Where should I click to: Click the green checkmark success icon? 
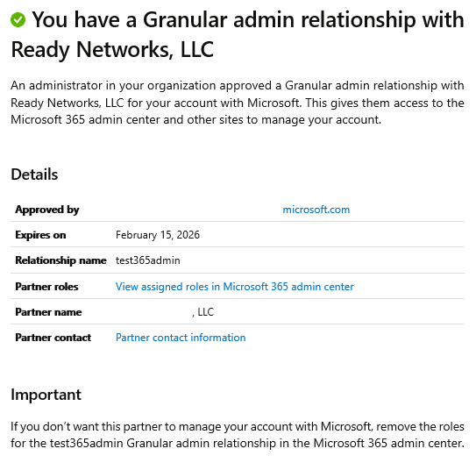pyautogui.click(x=18, y=20)
